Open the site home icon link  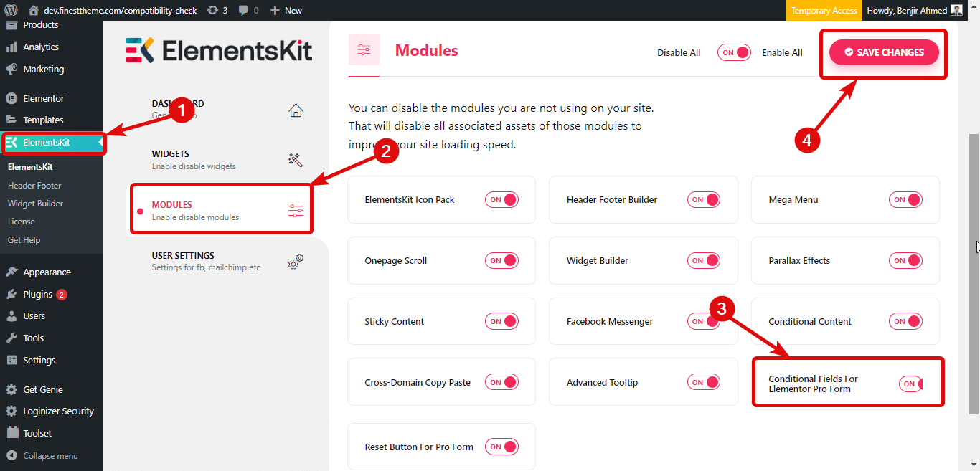point(34,10)
